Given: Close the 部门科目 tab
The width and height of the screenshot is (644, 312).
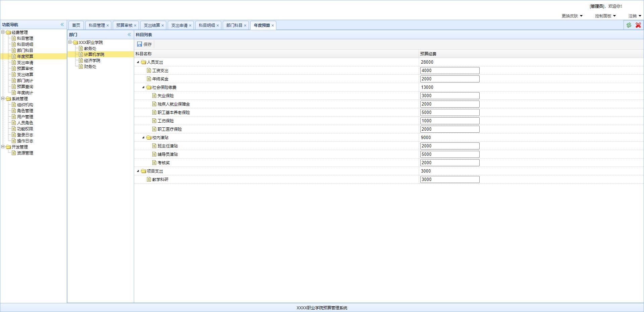Looking at the screenshot, I should (x=245, y=25).
